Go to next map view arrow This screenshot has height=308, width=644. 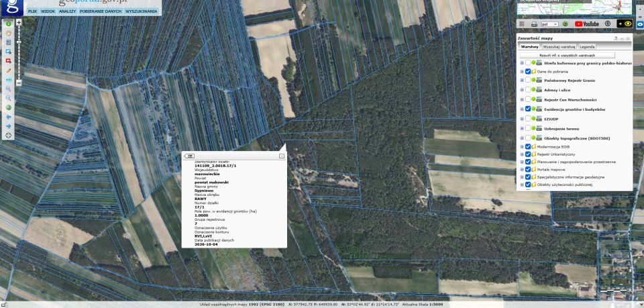click(x=8, y=126)
